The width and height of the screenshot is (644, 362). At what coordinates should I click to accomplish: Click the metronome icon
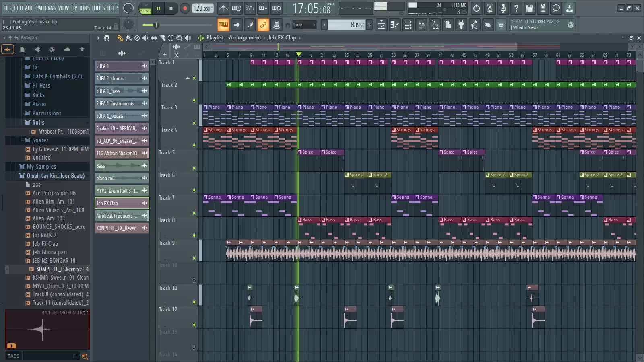[x=223, y=8]
